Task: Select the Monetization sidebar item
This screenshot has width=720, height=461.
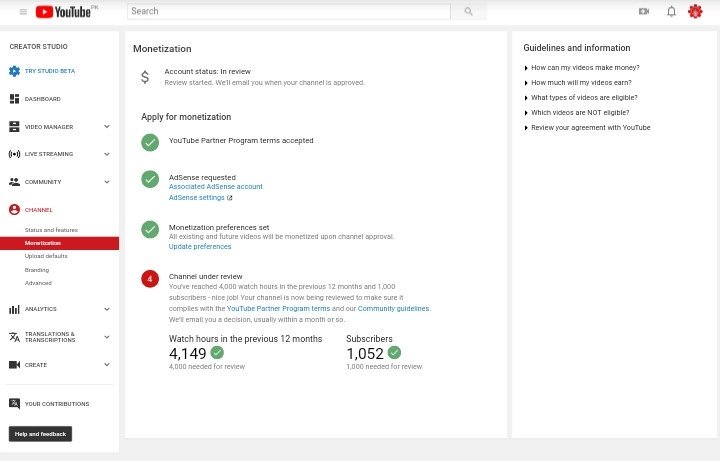Action: pos(60,243)
